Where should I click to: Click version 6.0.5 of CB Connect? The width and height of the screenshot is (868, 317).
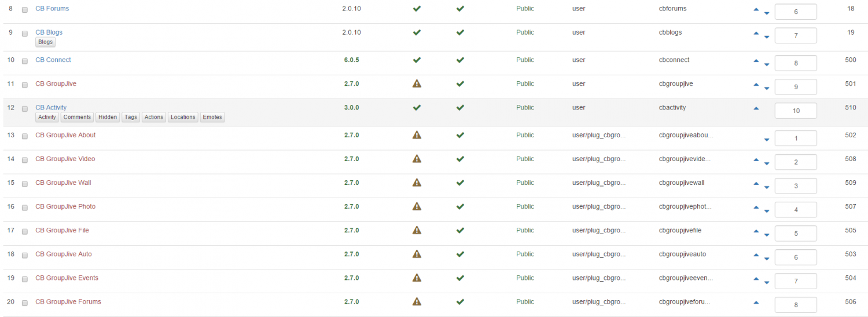point(351,60)
